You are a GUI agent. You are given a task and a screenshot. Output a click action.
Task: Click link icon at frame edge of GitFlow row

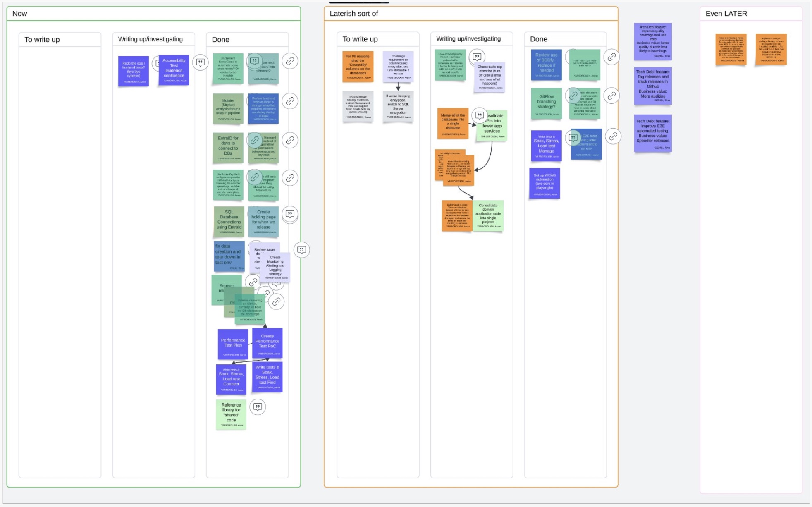coord(611,96)
